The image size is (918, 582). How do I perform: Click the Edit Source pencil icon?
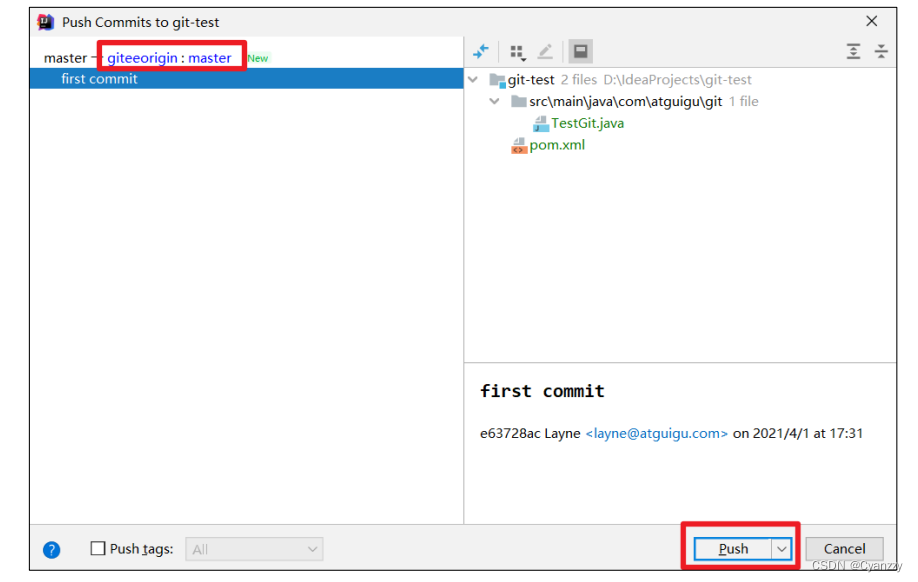pyautogui.click(x=545, y=52)
